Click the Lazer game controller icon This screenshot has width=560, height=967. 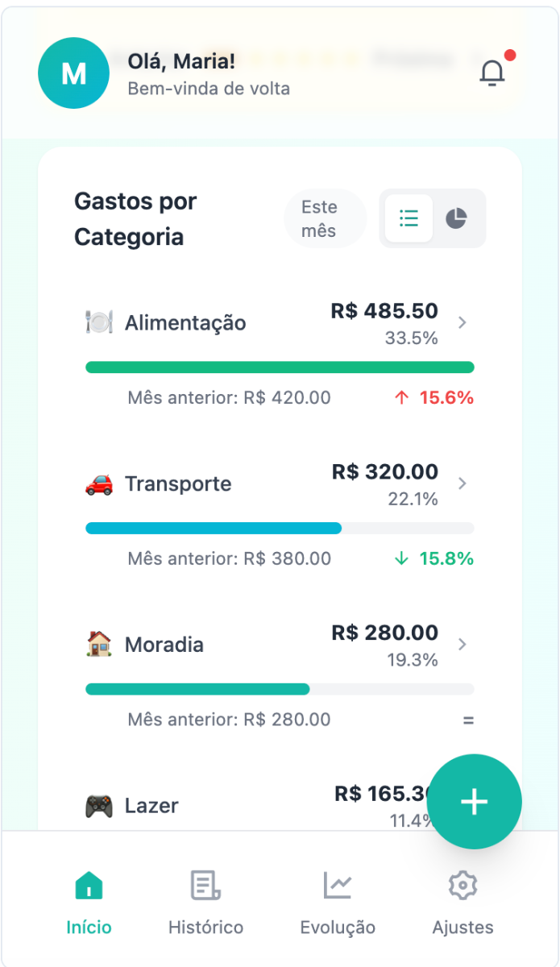pos(100,805)
